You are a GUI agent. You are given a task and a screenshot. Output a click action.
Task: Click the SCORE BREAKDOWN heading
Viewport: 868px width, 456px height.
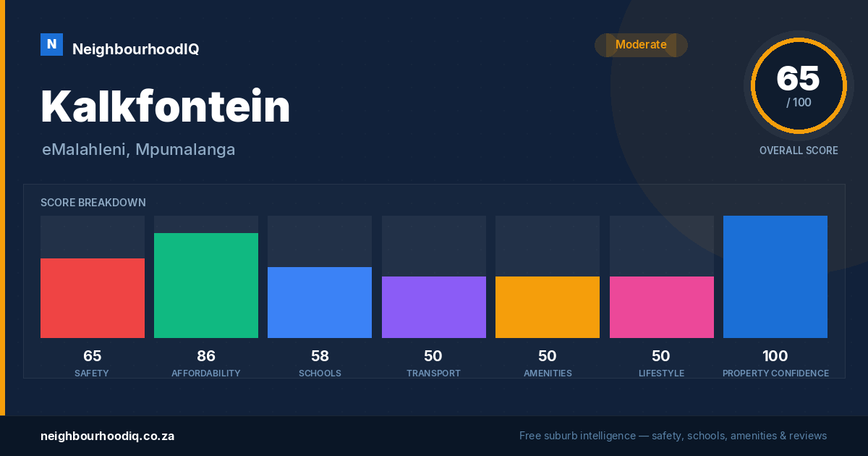coord(93,203)
